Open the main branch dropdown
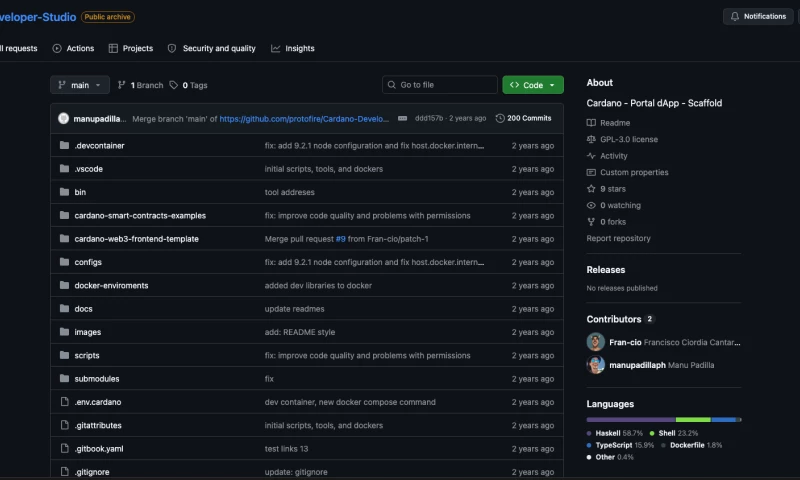Image resolution: width=800 pixels, height=480 pixels. click(80, 85)
